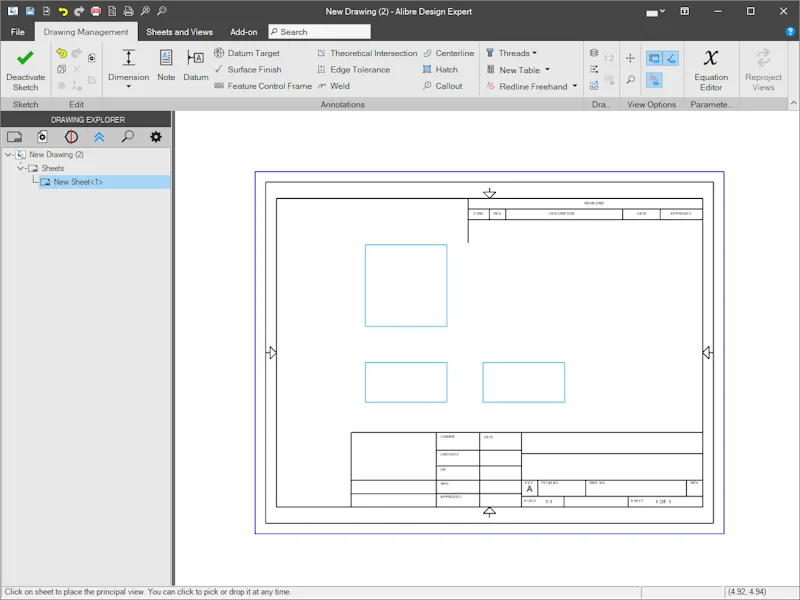Collapse the Sheets tree node
Screen dimensions: 800x600
pyautogui.click(x=20, y=168)
